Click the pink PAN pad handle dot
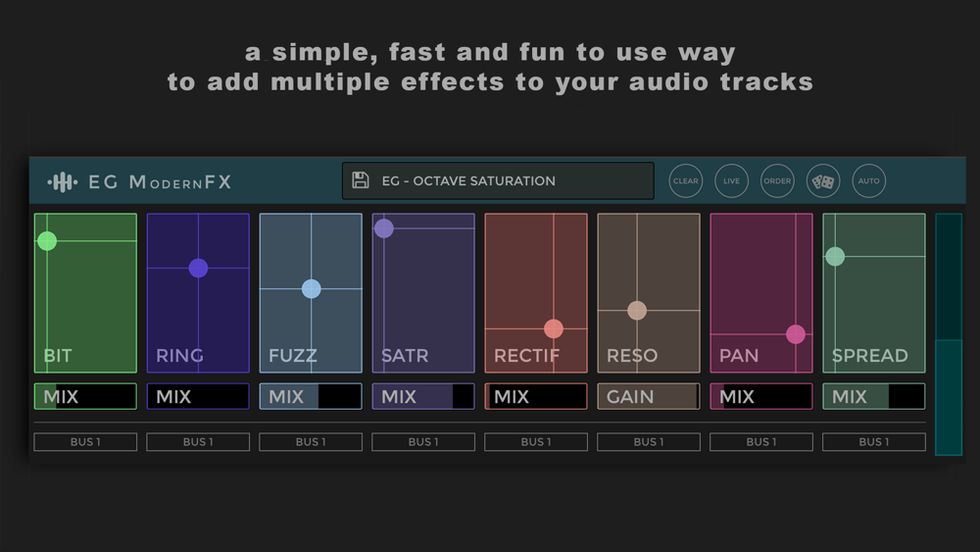Screen dimensions: 980x552 click(796, 334)
